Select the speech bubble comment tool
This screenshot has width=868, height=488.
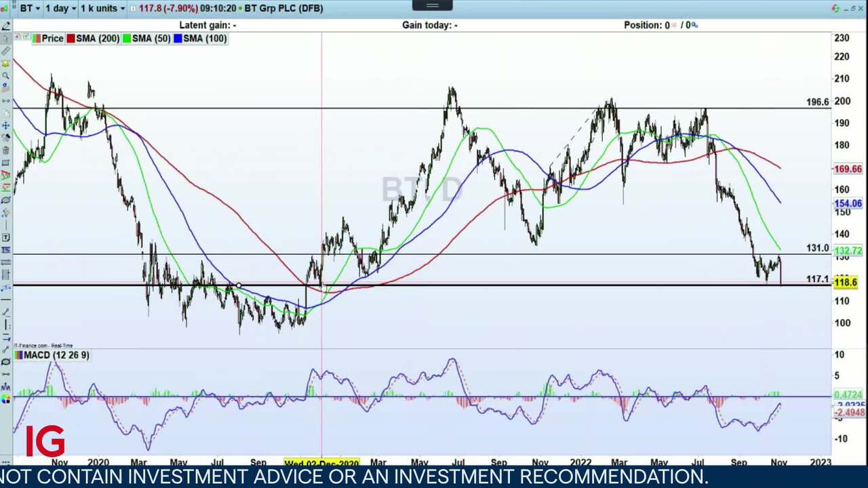coord(5,362)
